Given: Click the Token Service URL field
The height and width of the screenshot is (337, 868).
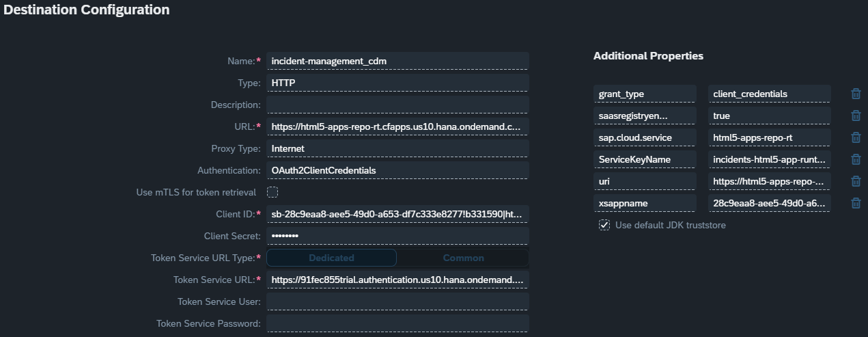Looking at the screenshot, I should [397, 280].
